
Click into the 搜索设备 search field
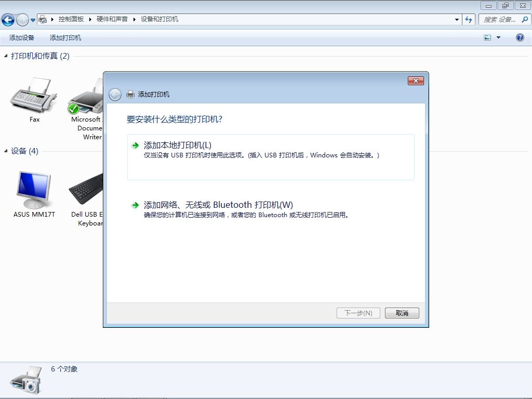coord(499,20)
